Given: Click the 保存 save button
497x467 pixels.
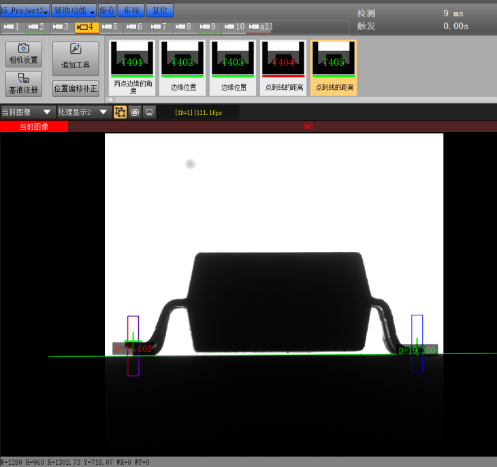Looking at the screenshot, I should click(x=107, y=11).
